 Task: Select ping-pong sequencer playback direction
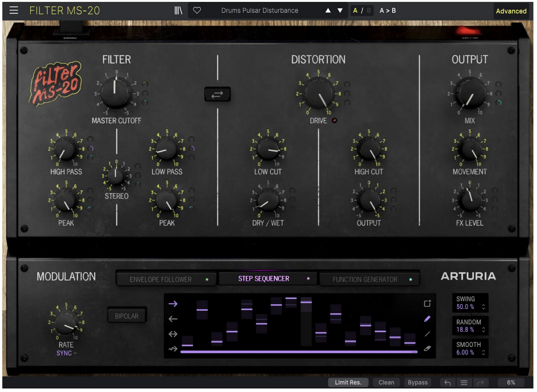173,334
